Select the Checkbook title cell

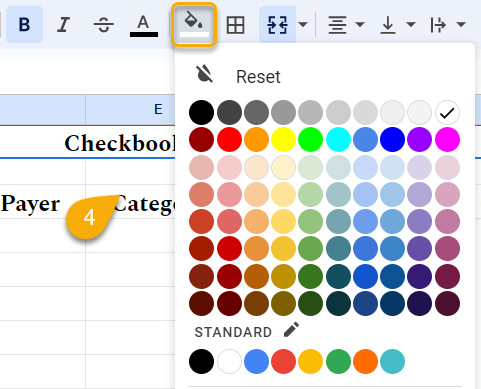[x=87, y=143]
